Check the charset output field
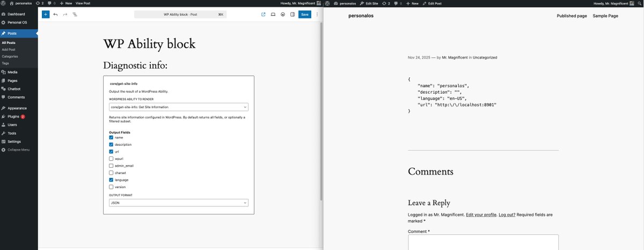The height and width of the screenshot is (250, 644). click(x=111, y=173)
